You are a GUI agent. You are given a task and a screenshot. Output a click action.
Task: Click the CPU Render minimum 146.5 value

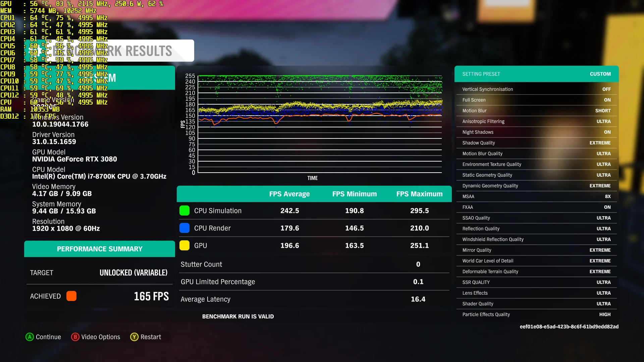tap(355, 228)
